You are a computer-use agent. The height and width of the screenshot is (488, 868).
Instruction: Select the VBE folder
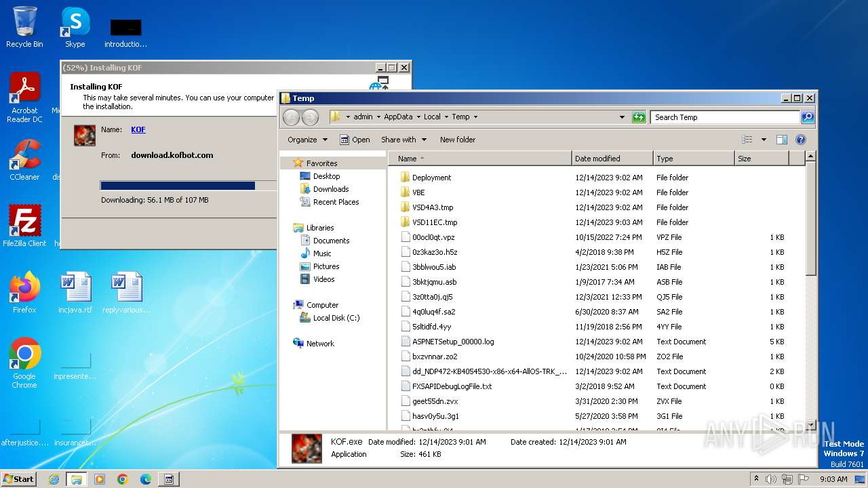[x=418, y=192]
